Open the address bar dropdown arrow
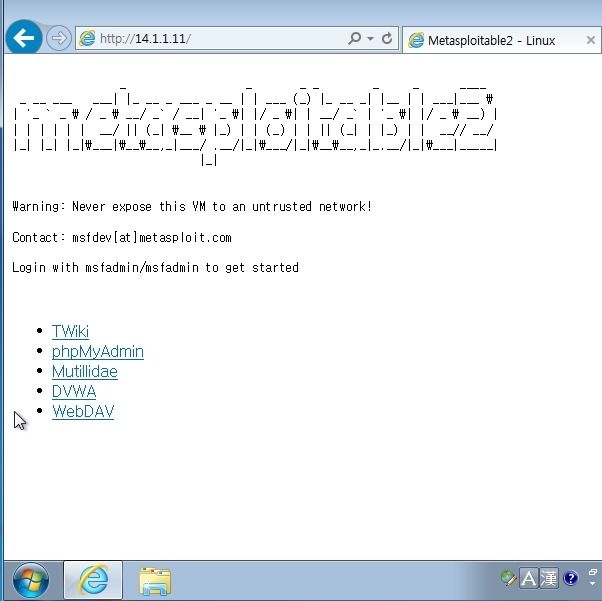 point(370,38)
